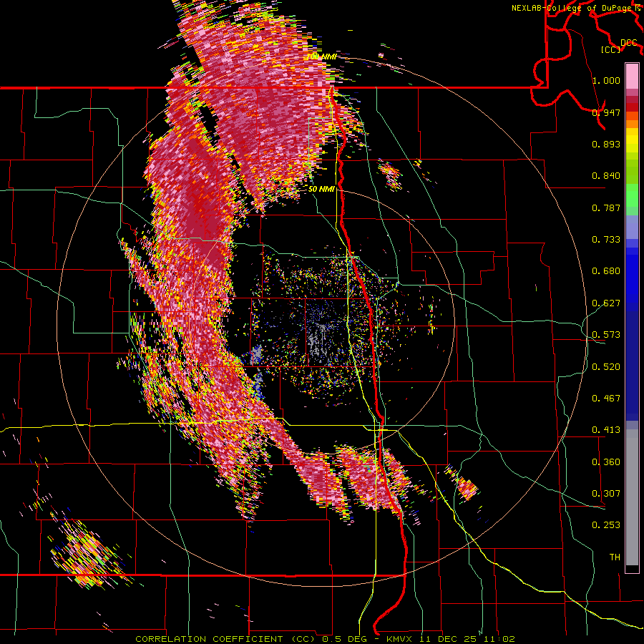The image size is (644, 644).
Task: Click the 50 NMI range ring label
Action: coord(321,189)
